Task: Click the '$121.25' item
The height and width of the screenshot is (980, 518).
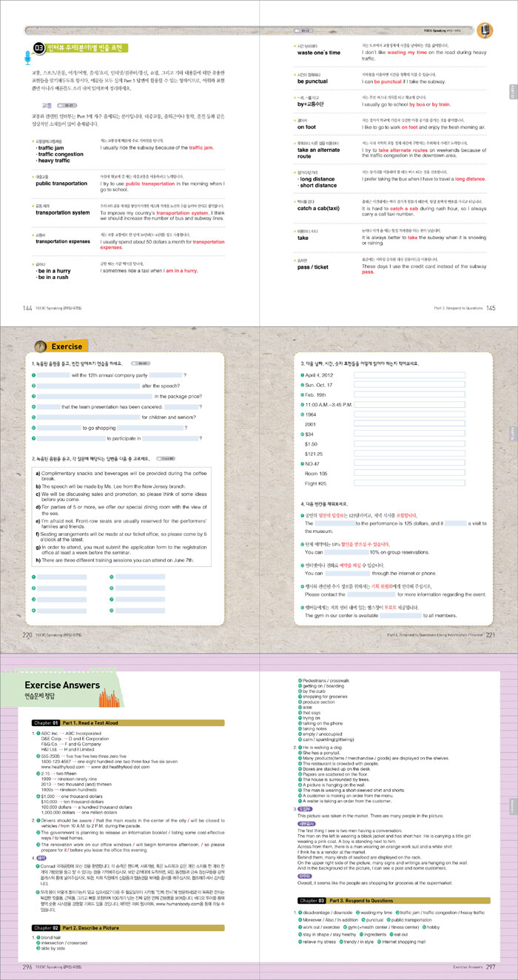Action: (x=314, y=453)
